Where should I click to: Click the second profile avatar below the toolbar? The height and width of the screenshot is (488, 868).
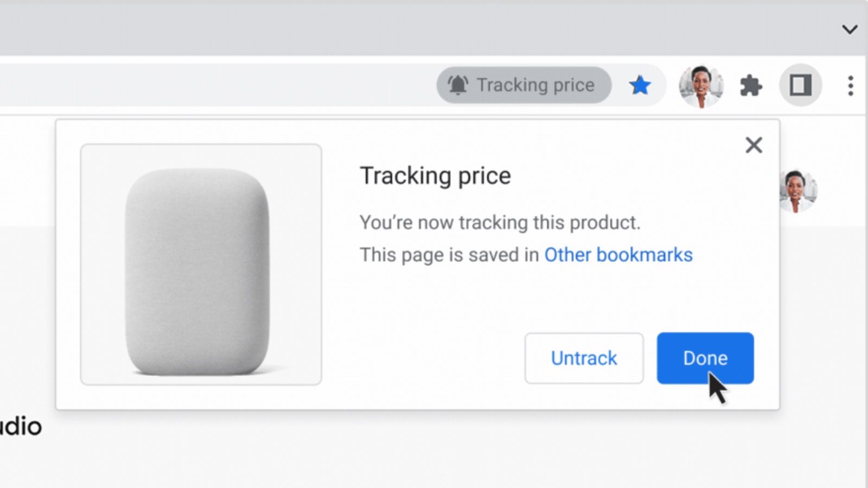click(x=797, y=191)
